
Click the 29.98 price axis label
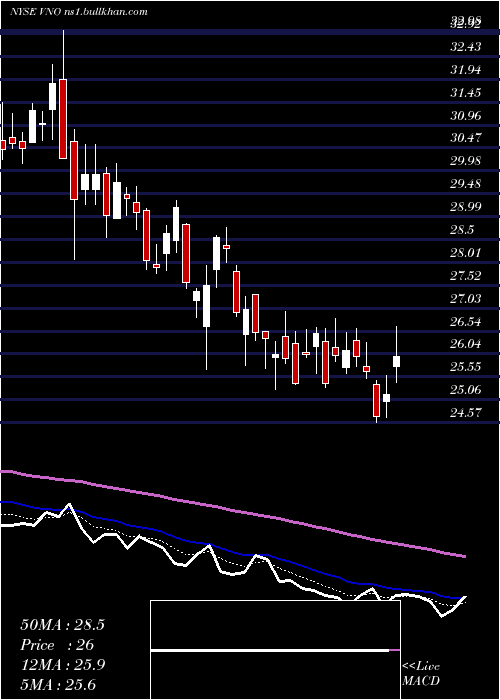(466, 160)
